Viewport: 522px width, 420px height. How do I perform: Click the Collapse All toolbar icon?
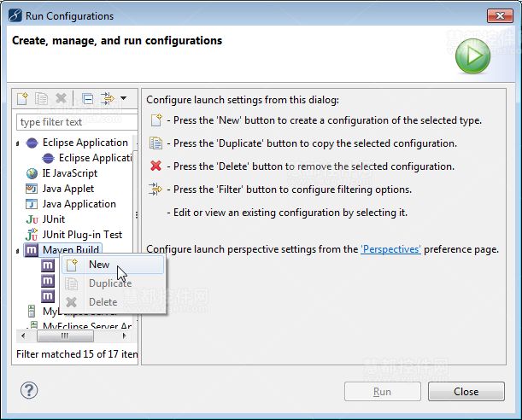tap(87, 99)
